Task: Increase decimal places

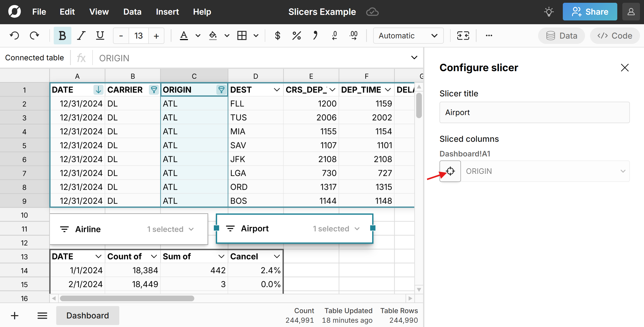Action: (x=353, y=36)
